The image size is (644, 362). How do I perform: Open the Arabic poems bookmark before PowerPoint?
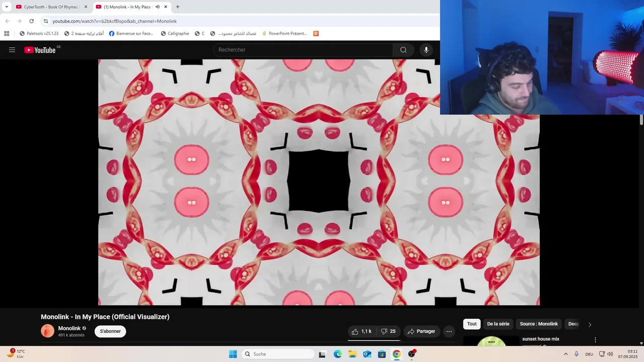pyautogui.click(x=233, y=34)
